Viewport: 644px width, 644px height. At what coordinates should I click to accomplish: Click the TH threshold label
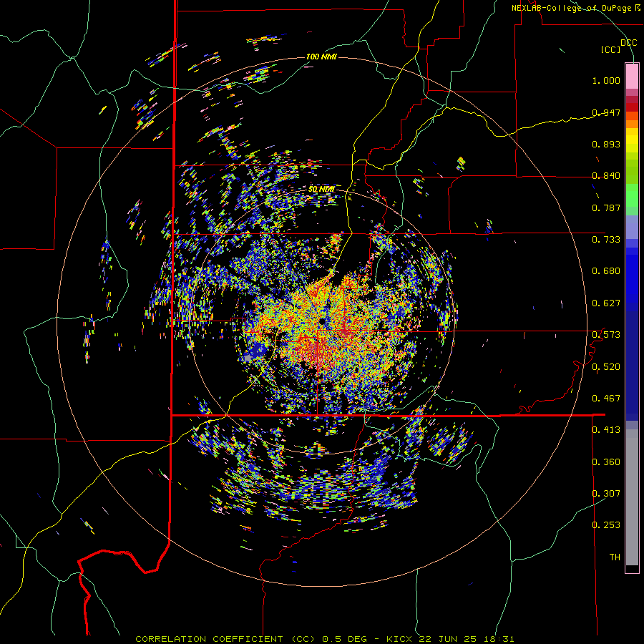coord(615,557)
